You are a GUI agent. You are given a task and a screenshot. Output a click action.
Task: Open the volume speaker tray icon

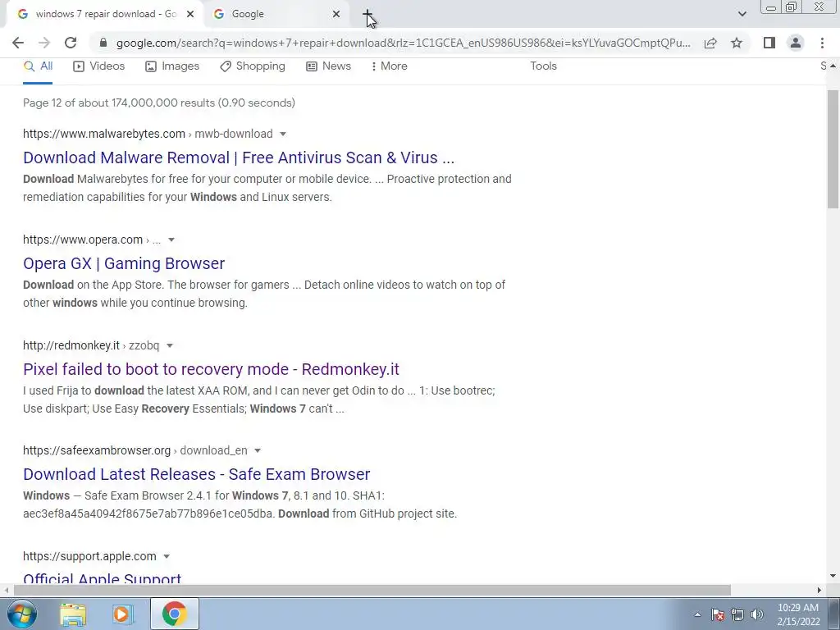coord(757,614)
